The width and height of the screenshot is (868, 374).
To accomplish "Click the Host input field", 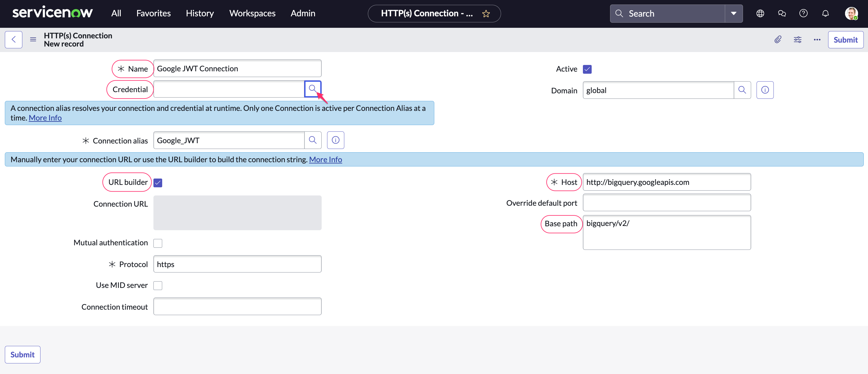I will pos(667,182).
